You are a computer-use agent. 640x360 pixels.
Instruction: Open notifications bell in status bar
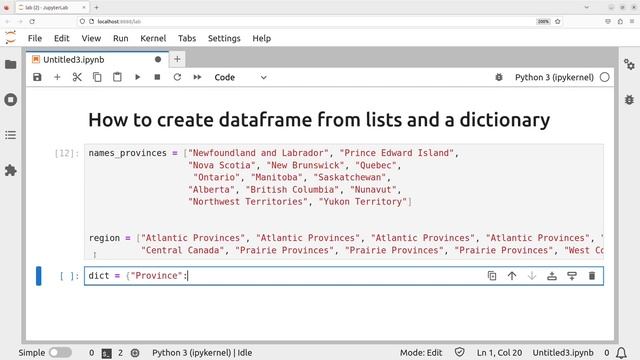(x=621, y=353)
